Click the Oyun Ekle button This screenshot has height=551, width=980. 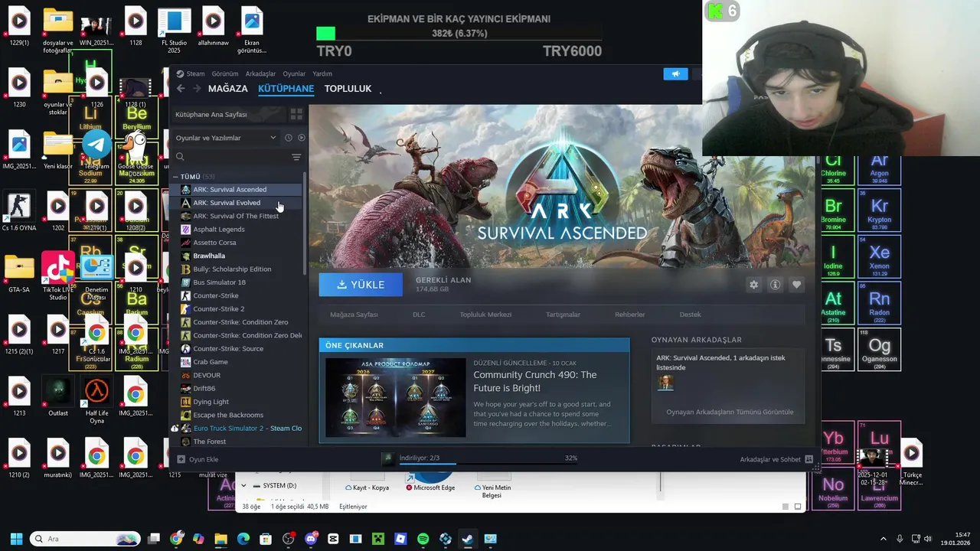click(x=198, y=459)
